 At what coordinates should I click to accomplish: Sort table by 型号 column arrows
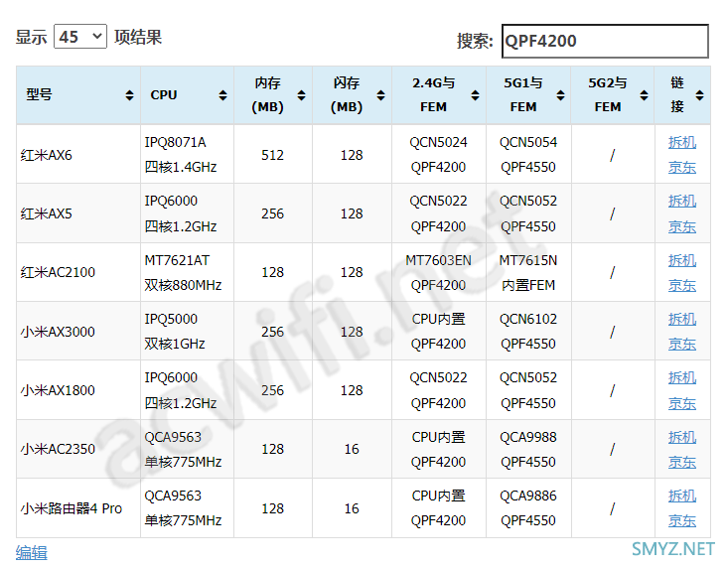coord(129,95)
